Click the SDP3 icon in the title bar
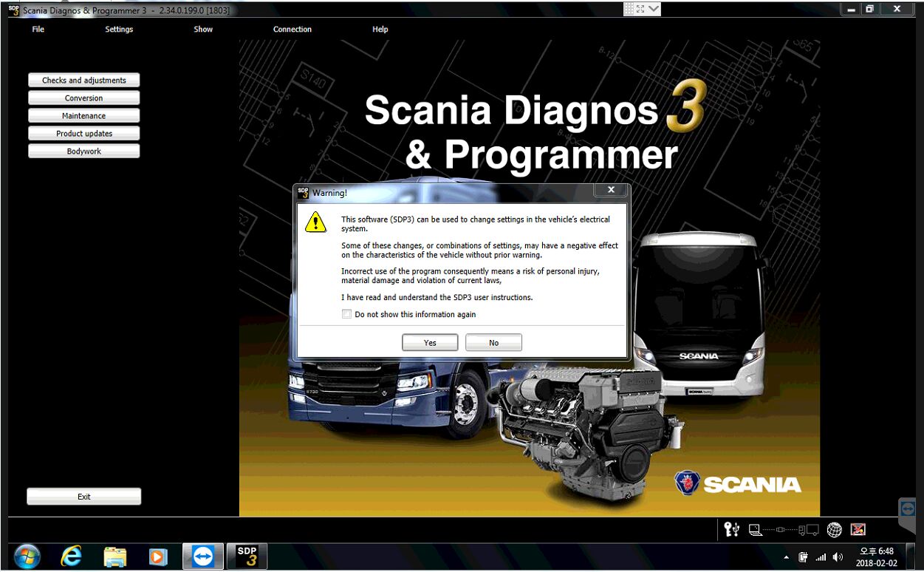924x572 pixels. pos(14,10)
